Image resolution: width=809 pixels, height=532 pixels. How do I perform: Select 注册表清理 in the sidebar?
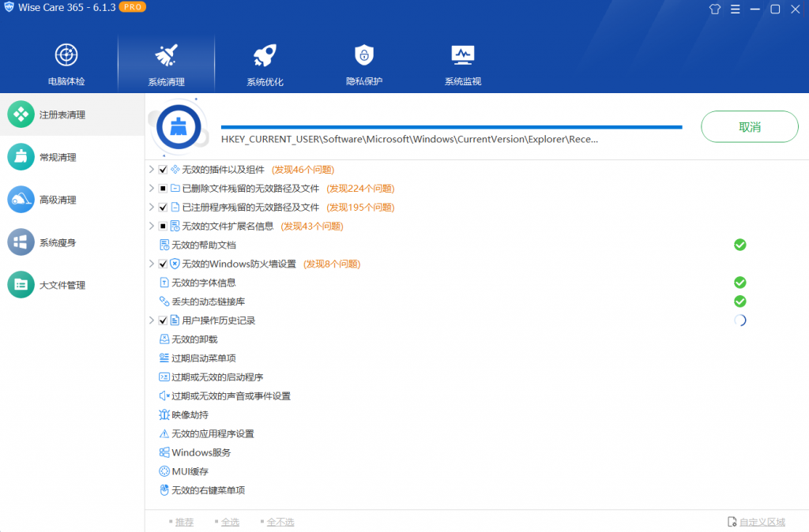click(72, 114)
